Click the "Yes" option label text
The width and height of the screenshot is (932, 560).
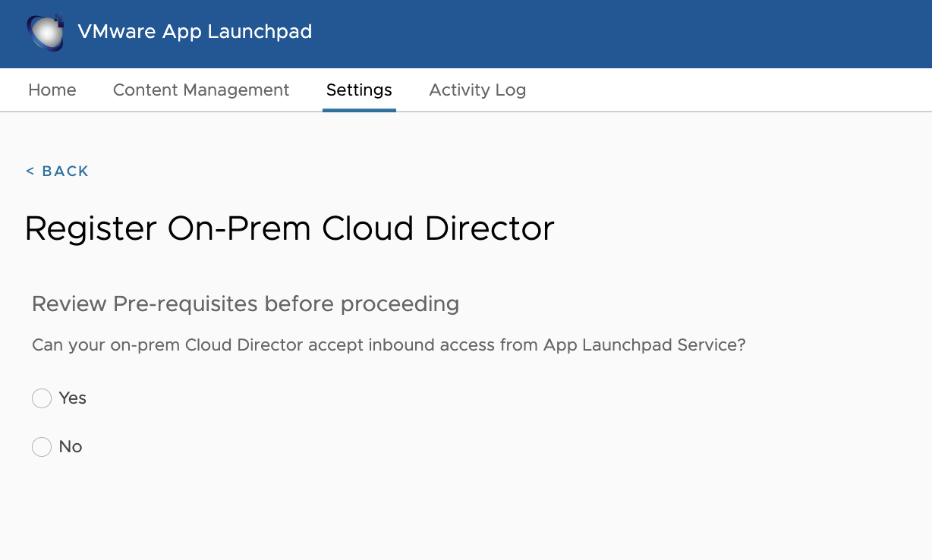coord(73,398)
